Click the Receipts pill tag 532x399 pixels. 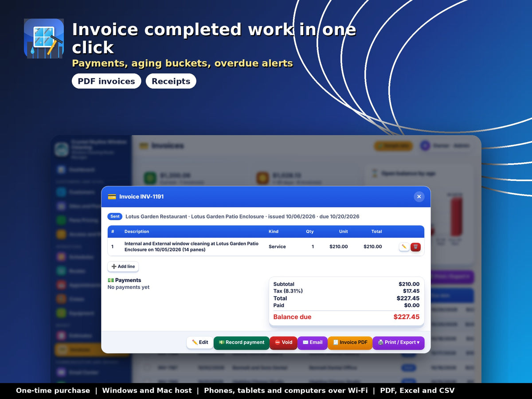click(x=171, y=81)
